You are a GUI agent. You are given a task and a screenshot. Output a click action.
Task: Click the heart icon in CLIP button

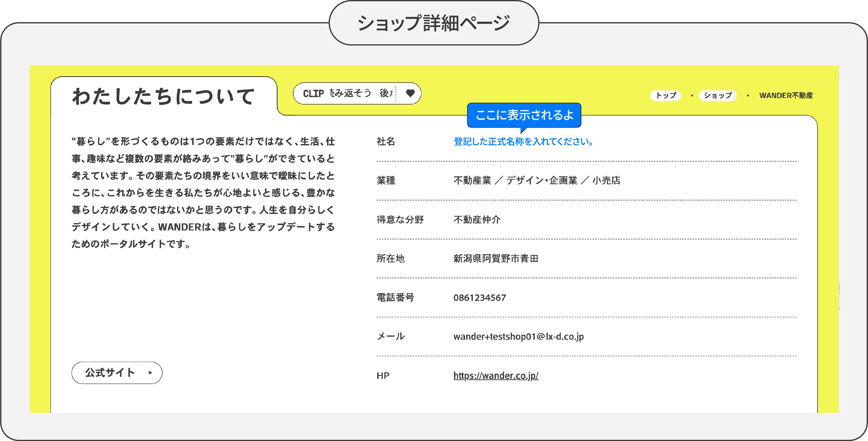click(x=410, y=93)
